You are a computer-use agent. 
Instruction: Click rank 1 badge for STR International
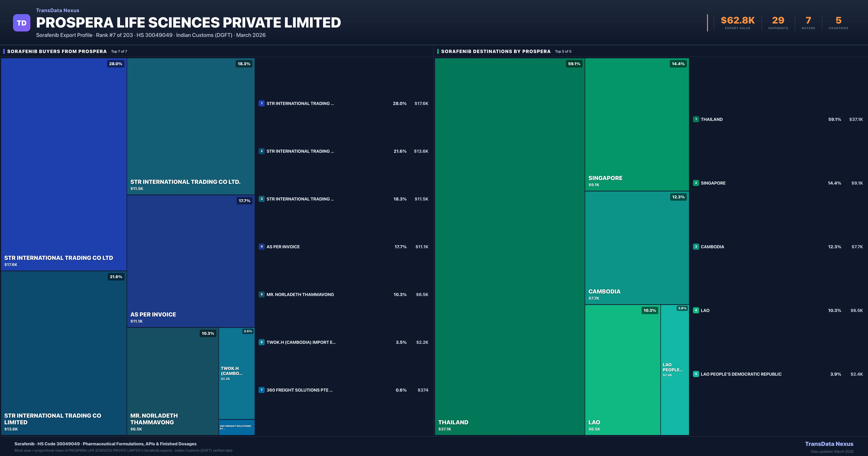coord(261,104)
